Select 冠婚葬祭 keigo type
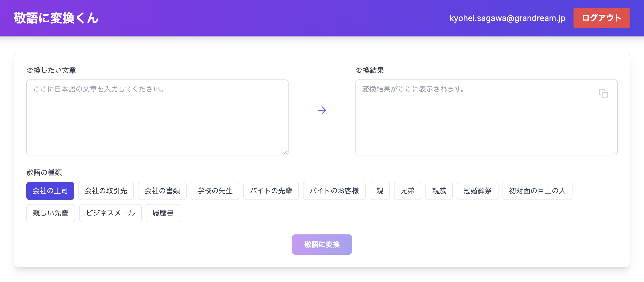This screenshot has width=644, height=282. pos(476,191)
